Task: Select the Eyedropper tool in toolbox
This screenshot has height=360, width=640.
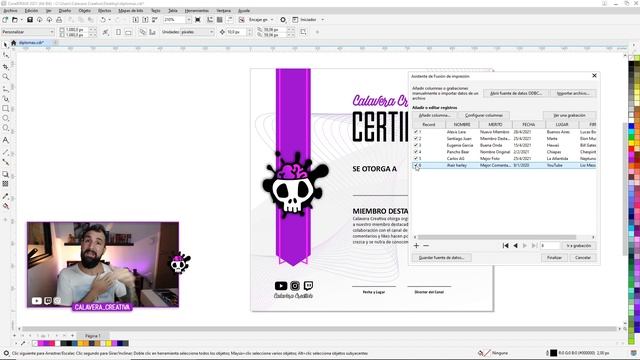Action: [5, 196]
